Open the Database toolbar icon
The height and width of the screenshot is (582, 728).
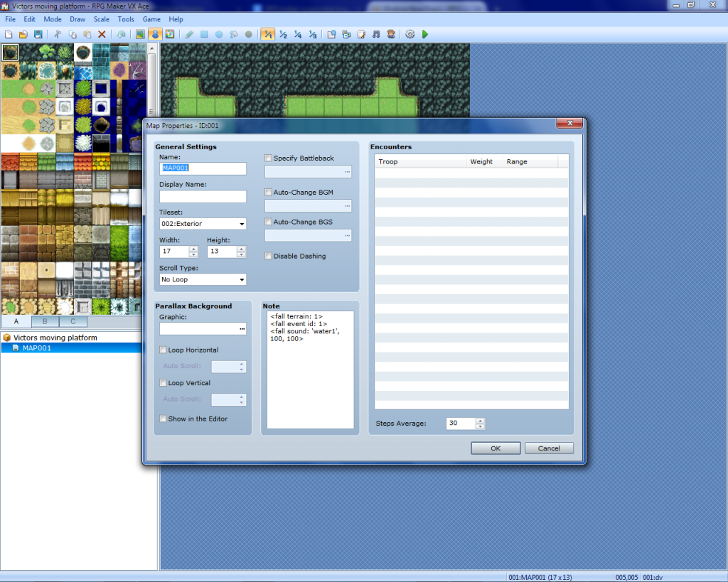[x=331, y=34]
